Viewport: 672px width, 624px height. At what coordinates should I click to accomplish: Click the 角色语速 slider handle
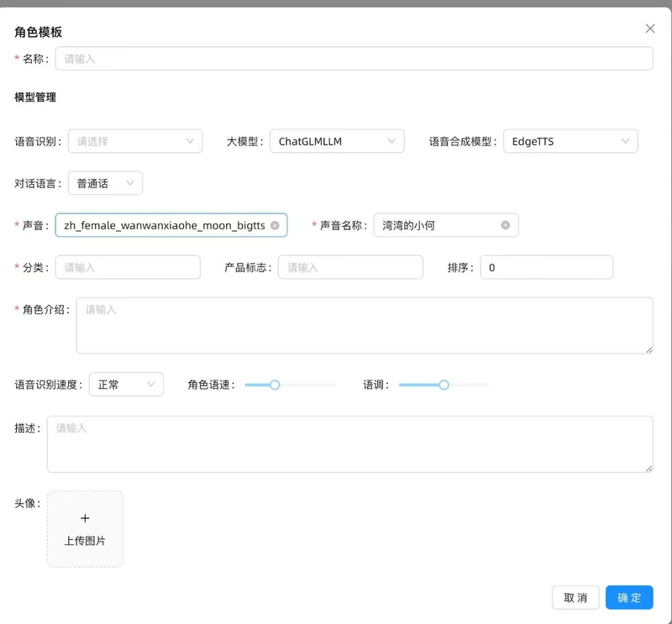click(274, 385)
